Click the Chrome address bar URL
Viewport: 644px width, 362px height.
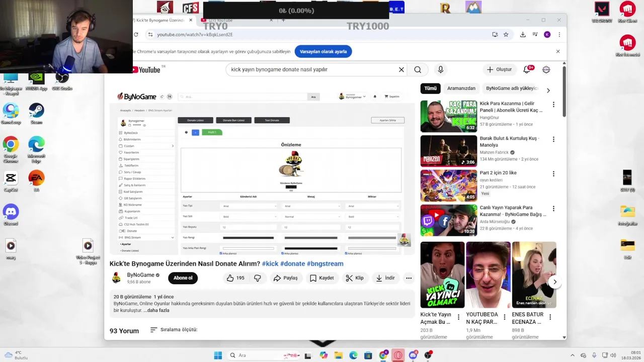[195, 35]
